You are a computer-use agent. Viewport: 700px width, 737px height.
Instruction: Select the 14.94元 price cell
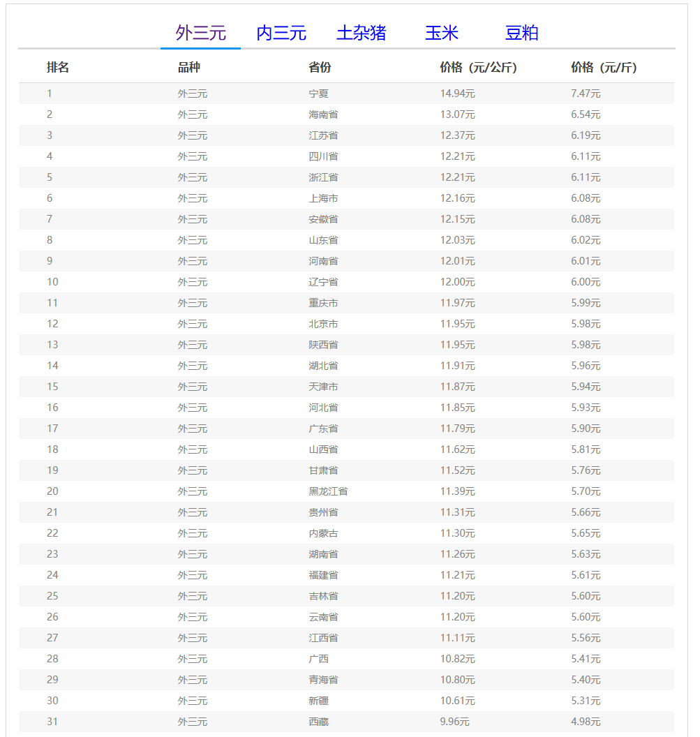coord(457,94)
